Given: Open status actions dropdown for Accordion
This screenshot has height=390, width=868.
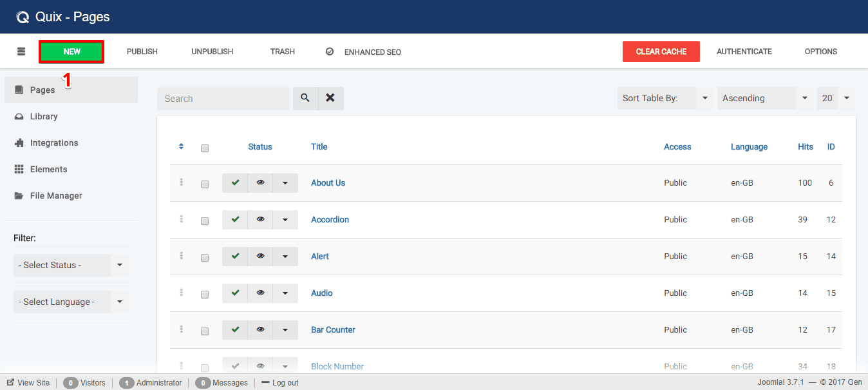Looking at the screenshot, I should click(x=285, y=220).
